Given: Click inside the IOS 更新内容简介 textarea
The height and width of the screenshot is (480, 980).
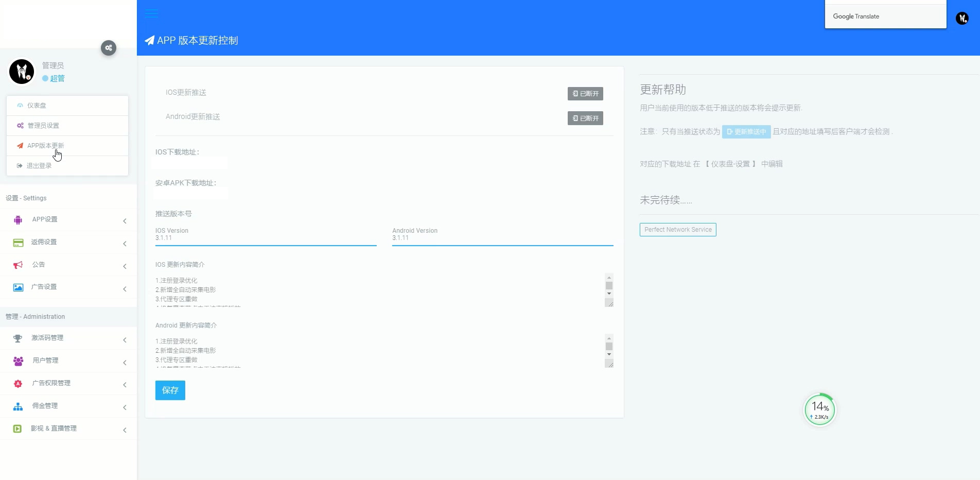Looking at the screenshot, I should point(380,290).
